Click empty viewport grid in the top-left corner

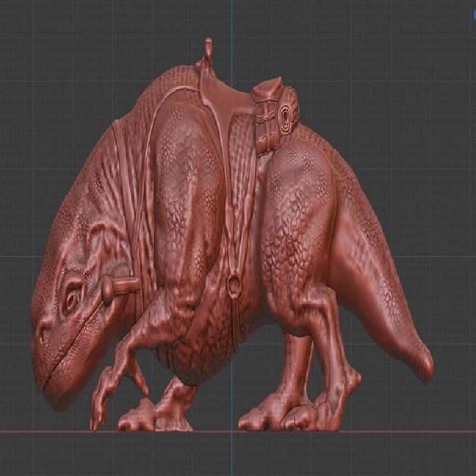tap(36, 36)
